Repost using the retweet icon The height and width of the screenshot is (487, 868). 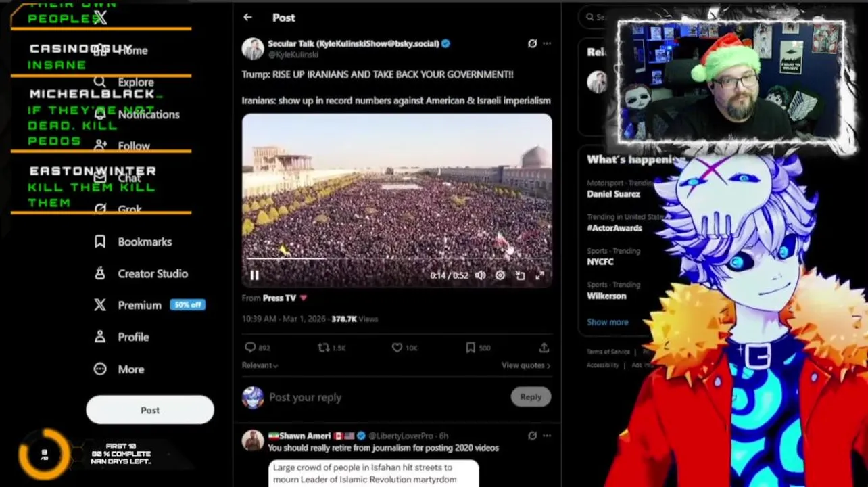click(324, 348)
